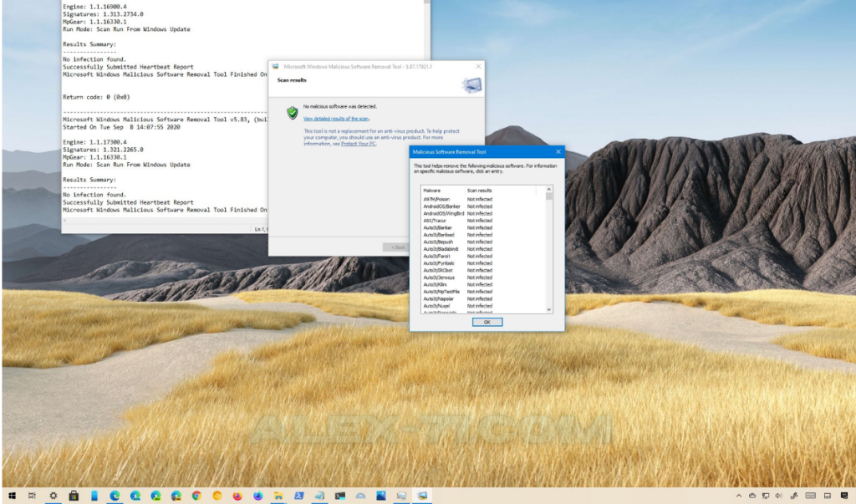The width and height of the screenshot is (856, 504).
Task: Select the AutoIt/Banker entry in the malware list
Action: click(437, 227)
